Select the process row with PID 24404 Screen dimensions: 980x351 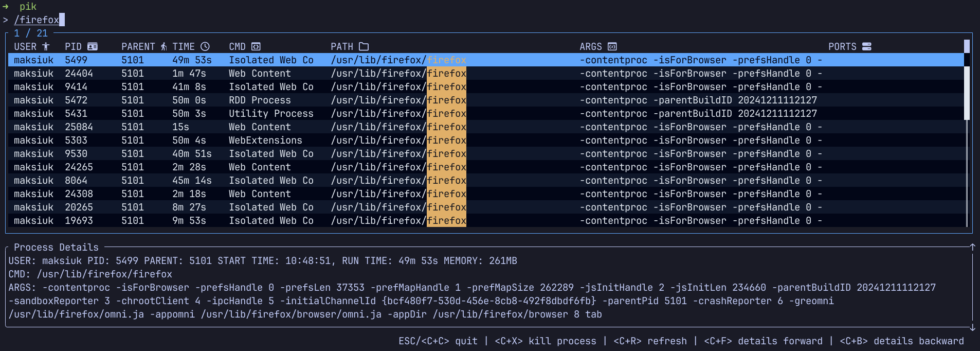tap(486, 73)
